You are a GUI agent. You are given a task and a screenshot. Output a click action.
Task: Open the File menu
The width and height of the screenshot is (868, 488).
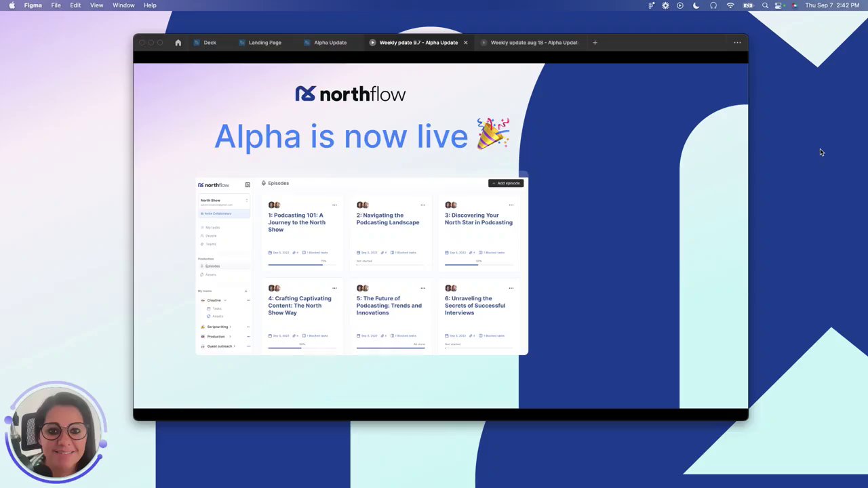tap(56, 5)
